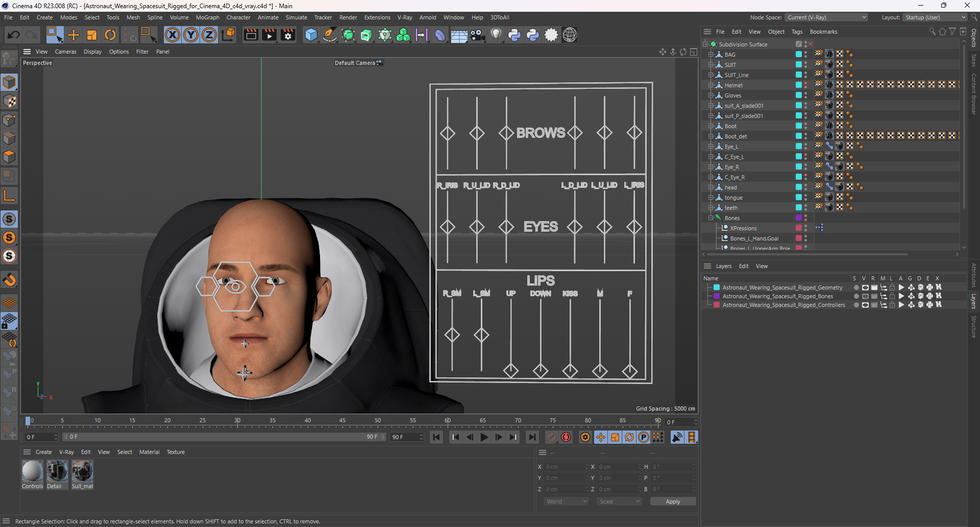Open the Render menu
This screenshot has height=527, width=980.
(348, 17)
